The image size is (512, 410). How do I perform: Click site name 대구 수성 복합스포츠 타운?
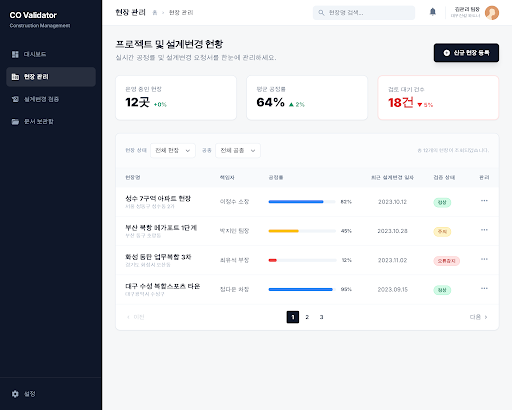pos(163,286)
